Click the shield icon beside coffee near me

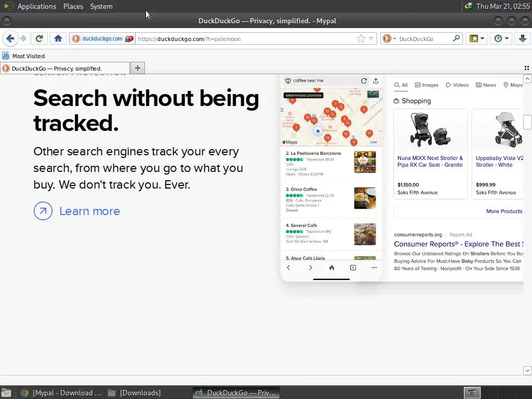pos(288,81)
